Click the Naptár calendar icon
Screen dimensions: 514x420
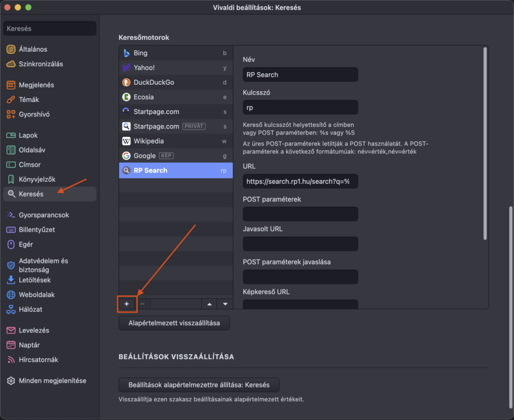[x=11, y=345]
